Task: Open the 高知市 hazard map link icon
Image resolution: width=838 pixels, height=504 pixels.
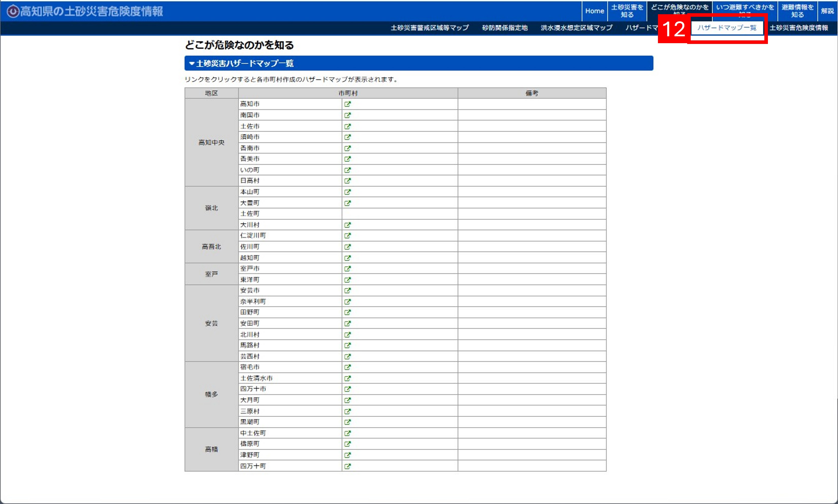Action: 347,104
